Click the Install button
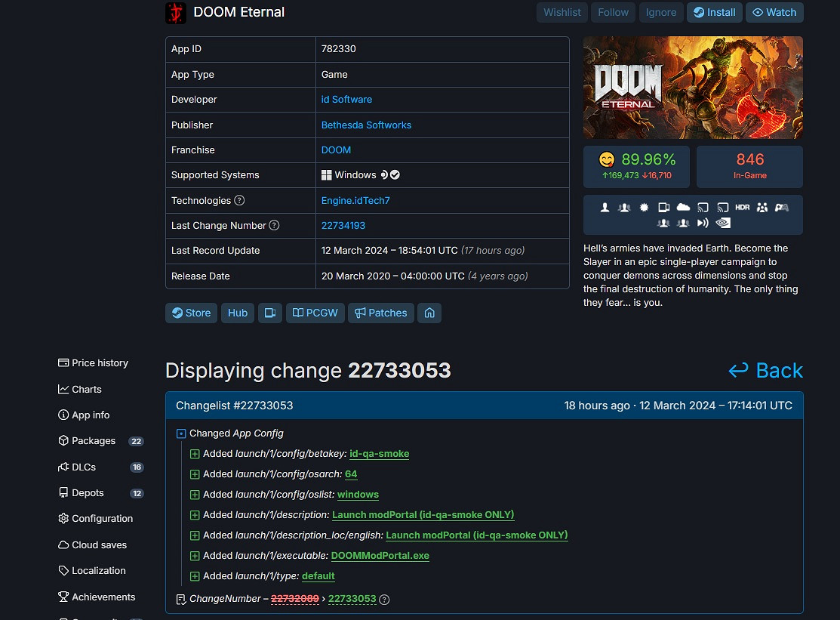Image resolution: width=840 pixels, height=620 pixels. point(714,12)
